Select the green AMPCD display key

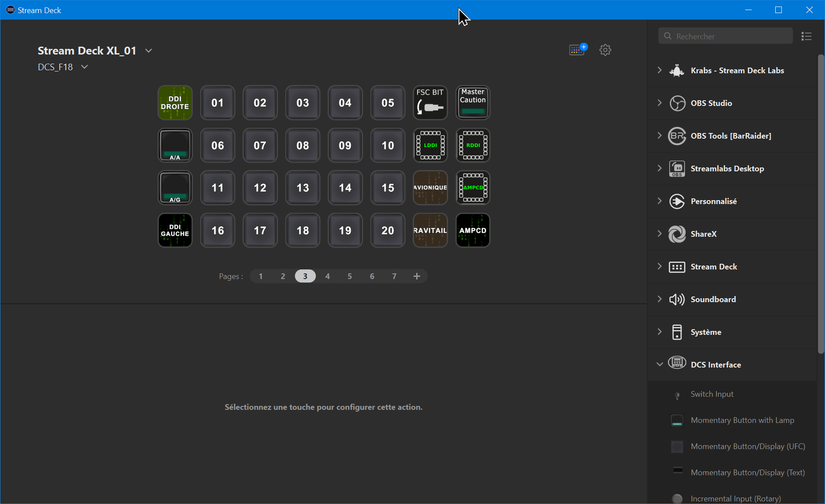coord(473,188)
